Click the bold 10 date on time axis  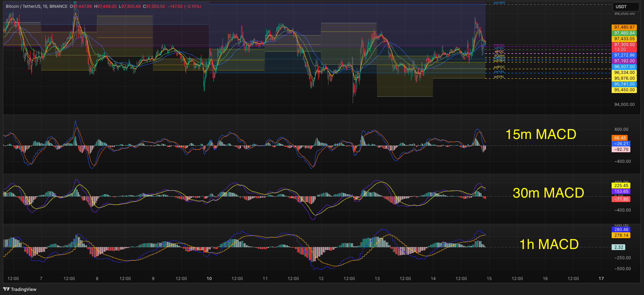tap(209, 278)
